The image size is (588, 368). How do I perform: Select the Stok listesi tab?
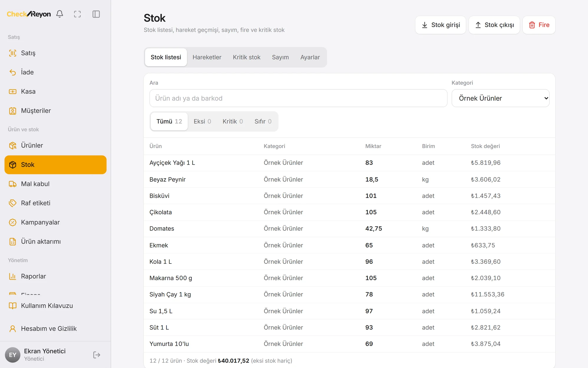pyautogui.click(x=166, y=57)
